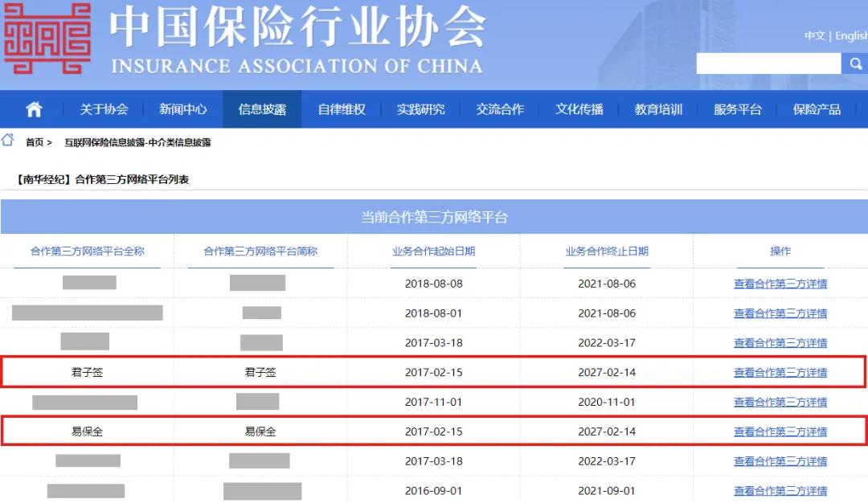This screenshot has width=868, height=503.
Task: Click the 易保全 short name cell
Action: (260, 431)
